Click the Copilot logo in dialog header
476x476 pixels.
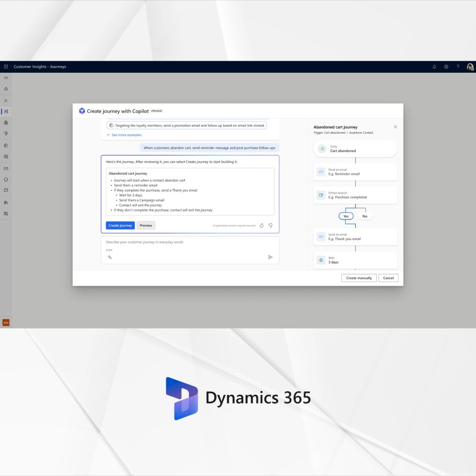tap(82, 111)
